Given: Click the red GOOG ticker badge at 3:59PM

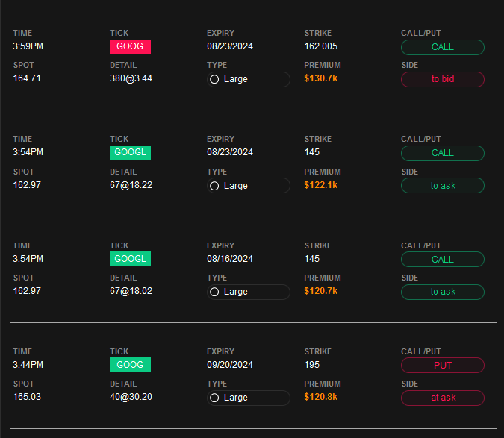Looking at the screenshot, I should click(130, 46).
